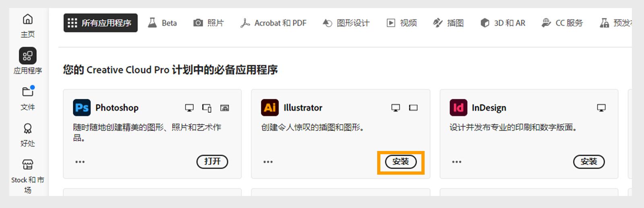Switch to the 照片 tab

(x=208, y=23)
